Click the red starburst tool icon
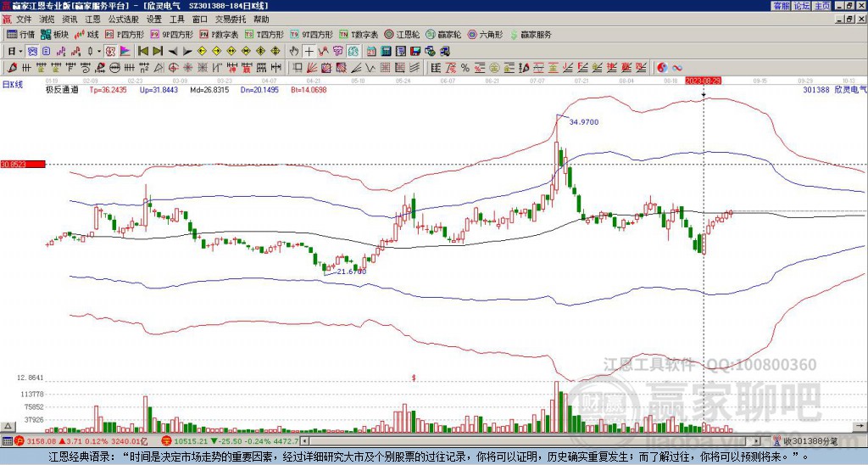 point(188,68)
